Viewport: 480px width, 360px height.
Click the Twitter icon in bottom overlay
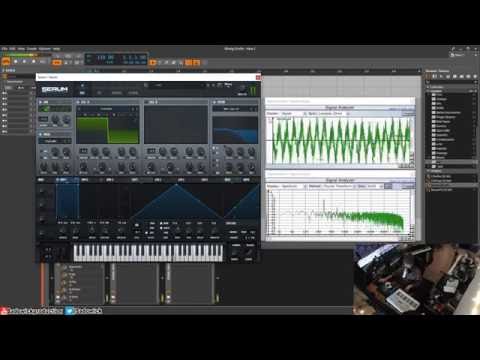(69, 311)
